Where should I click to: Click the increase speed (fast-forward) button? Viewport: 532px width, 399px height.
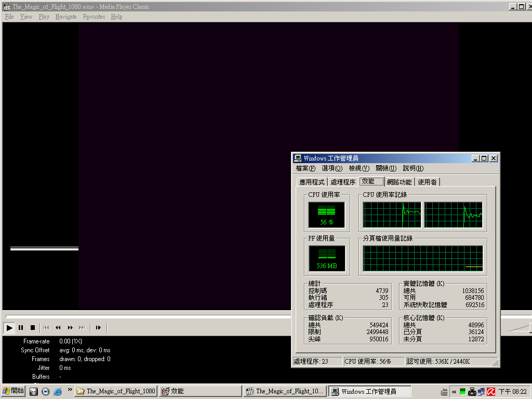point(70,328)
